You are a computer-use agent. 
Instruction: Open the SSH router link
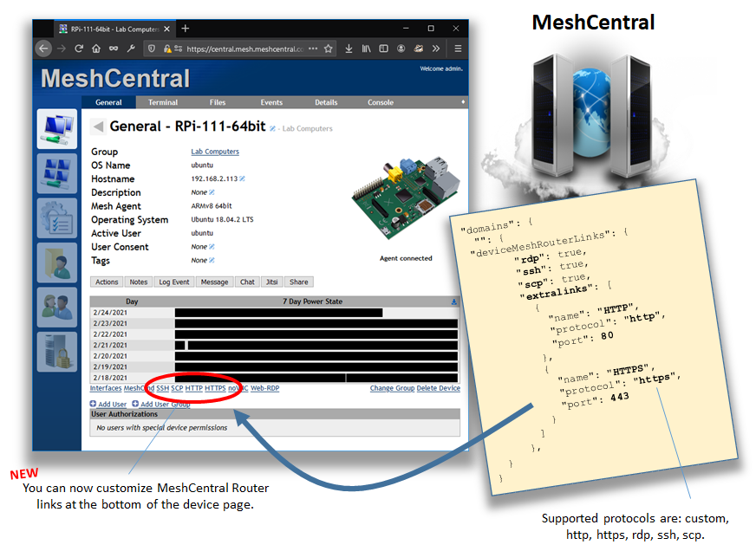[163, 388]
